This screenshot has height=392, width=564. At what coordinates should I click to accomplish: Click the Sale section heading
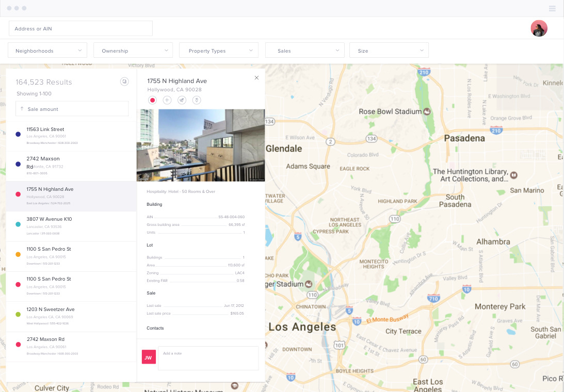click(151, 293)
